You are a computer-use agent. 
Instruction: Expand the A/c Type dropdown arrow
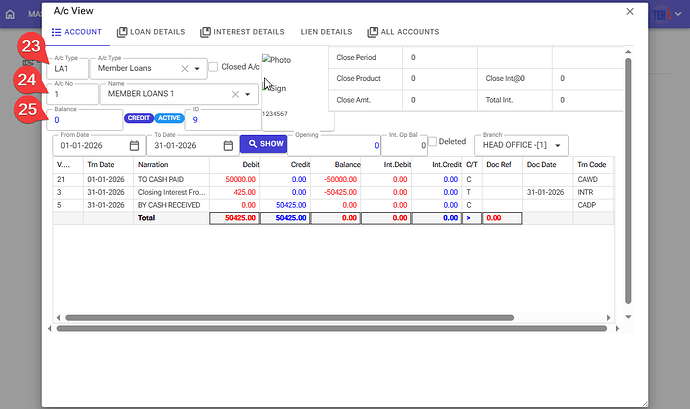click(x=198, y=69)
